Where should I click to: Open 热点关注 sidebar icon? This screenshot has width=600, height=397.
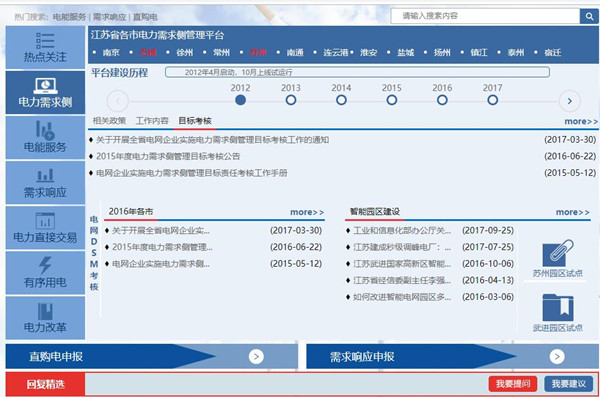point(45,41)
